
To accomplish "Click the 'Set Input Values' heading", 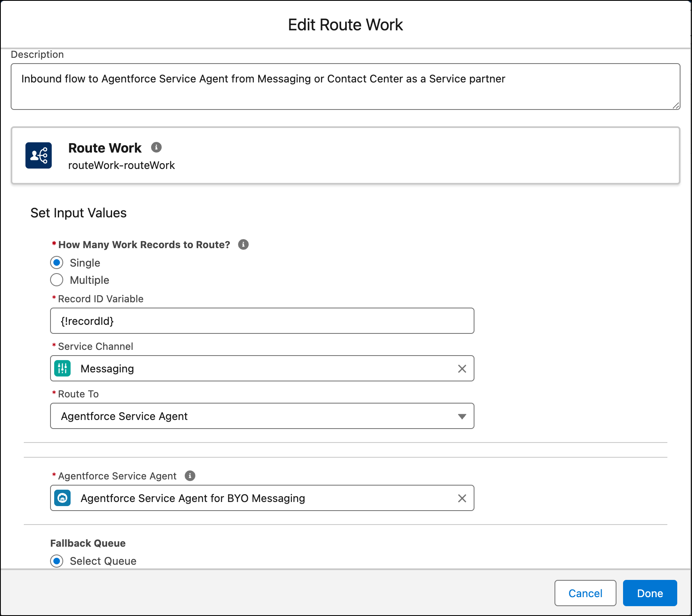I will coord(78,213).
